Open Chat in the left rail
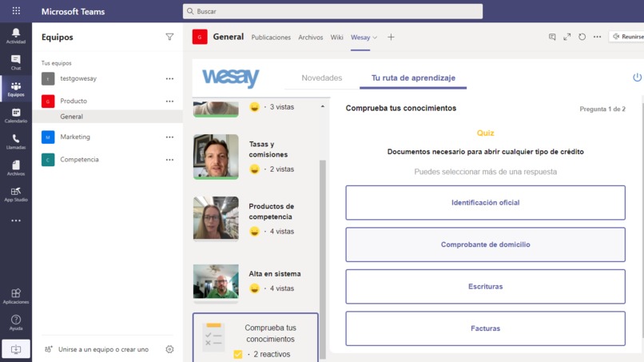The image size is (644, 362). [16, 62]
